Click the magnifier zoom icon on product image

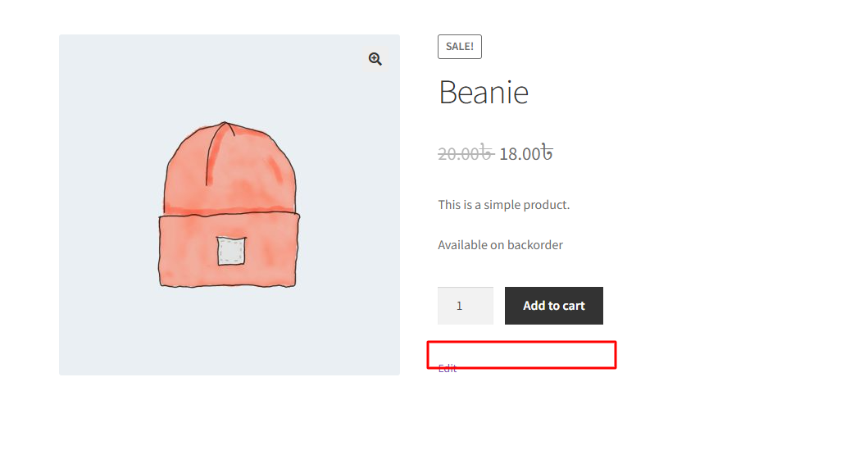pyautogui.click(x=375, y=59)
